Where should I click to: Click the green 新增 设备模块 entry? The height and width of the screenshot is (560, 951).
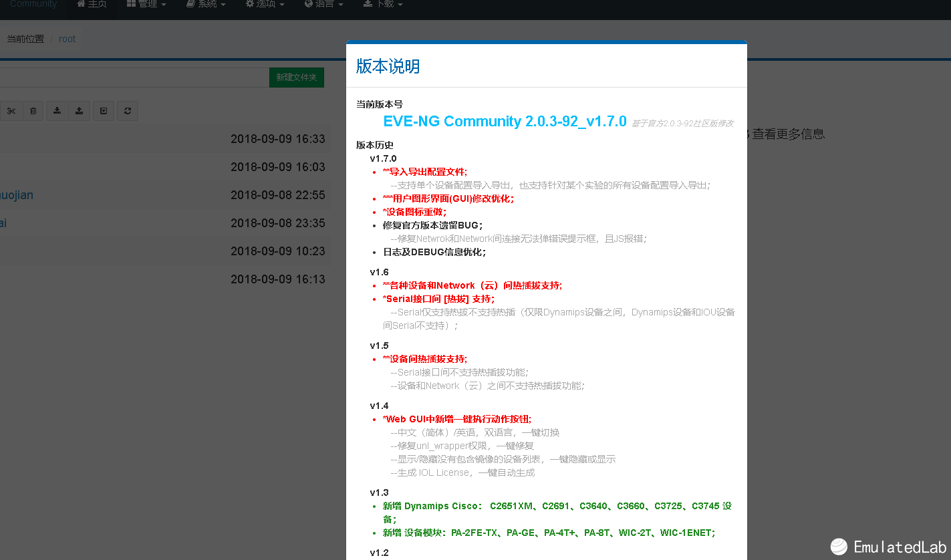point(549,533)
